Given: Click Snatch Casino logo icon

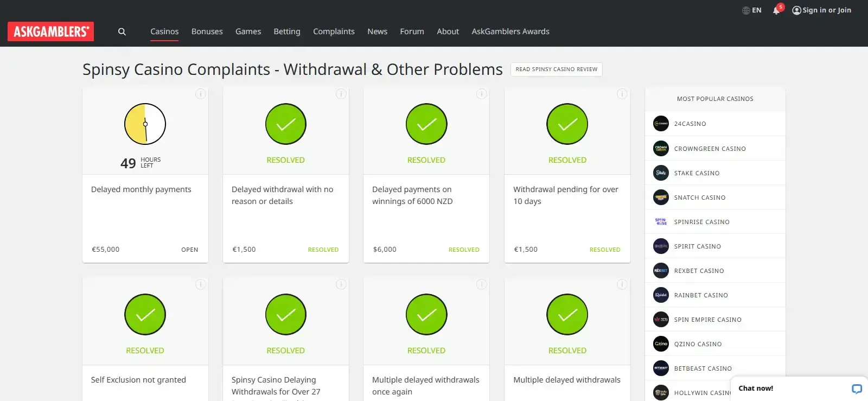Looking at the screenshot, I should point(661,197).
